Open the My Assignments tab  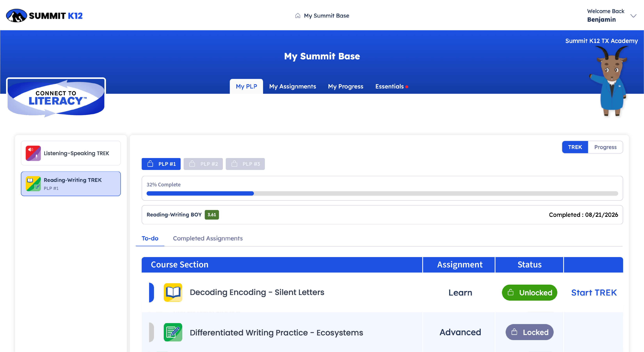(x=293, y=86)
